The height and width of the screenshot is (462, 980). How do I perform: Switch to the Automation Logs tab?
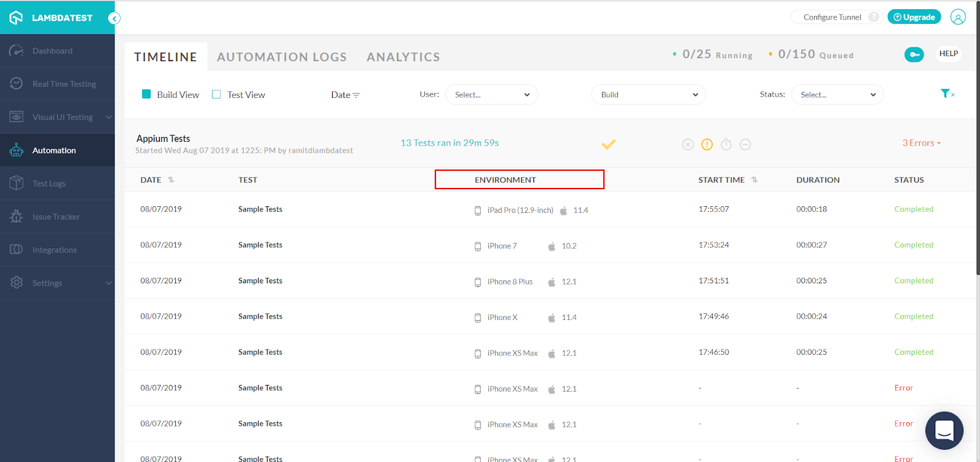pos(282,57)
